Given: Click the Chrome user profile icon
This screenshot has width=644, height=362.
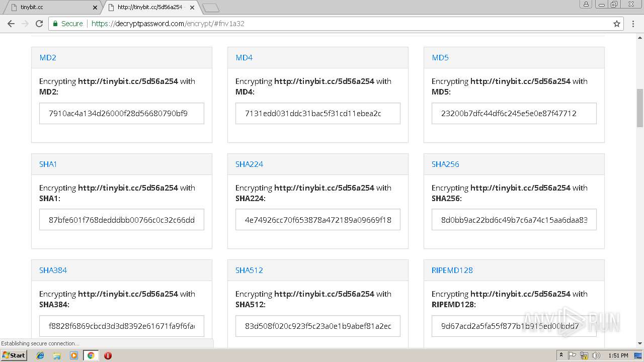Looking at the screenshot, I should (x=586, y=4).
